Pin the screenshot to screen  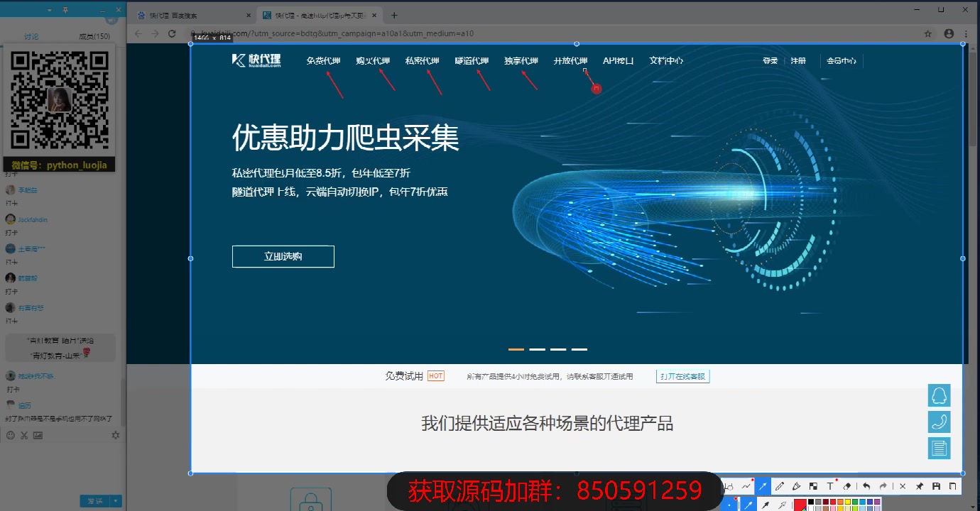[919, 486]
